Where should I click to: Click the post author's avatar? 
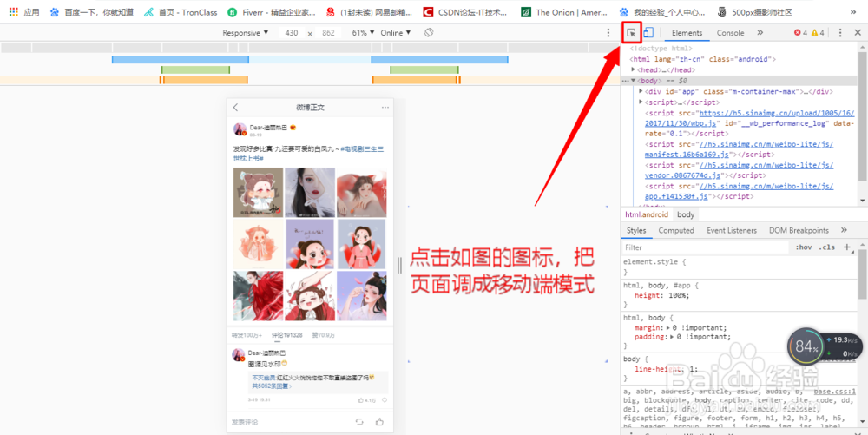point(240,129)
